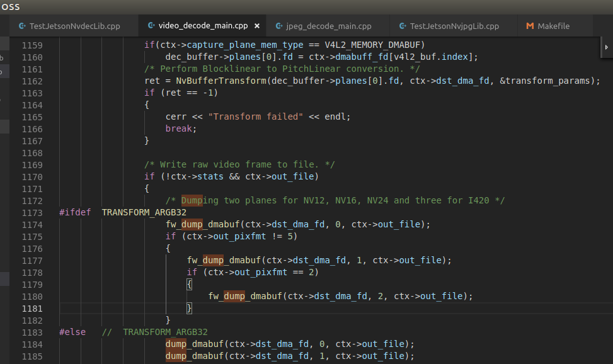The width and height of the screenshot is (613, 364).
Task: Click the #else directive on line 1183
Action: tap(72, 332)
